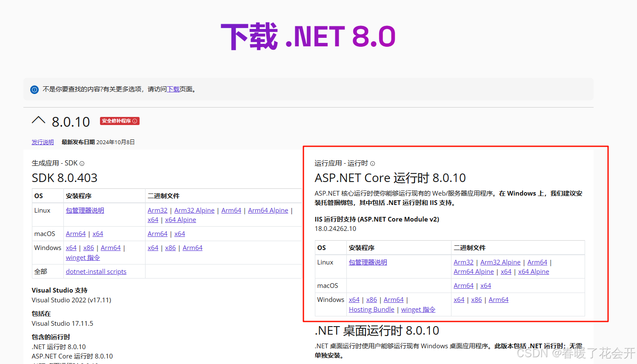Download ASP.NET Core Linux Arm32 Alpine binary
637x364 pixels.
[500, 262]
